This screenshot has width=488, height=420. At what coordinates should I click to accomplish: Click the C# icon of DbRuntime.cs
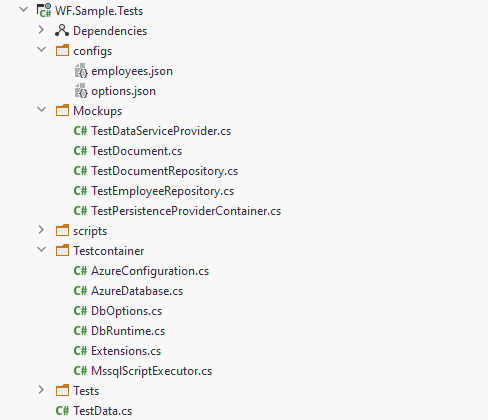[80, 331]
